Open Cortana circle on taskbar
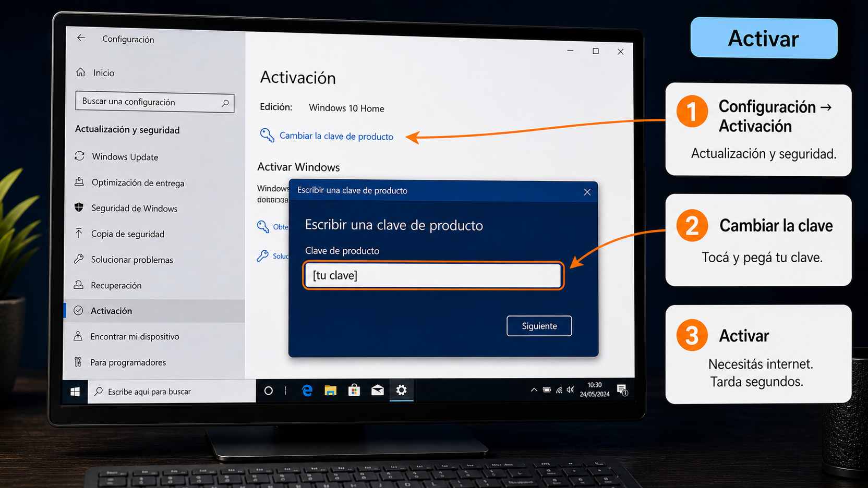This screenshot has height=488, width=868. click(268, 391)
